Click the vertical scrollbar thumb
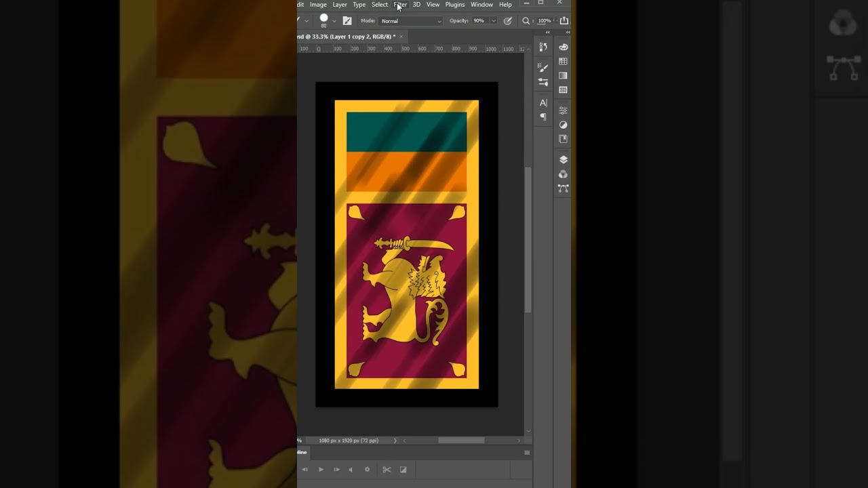Viewport: 868px width, 488px height. [x=528, y=239]
